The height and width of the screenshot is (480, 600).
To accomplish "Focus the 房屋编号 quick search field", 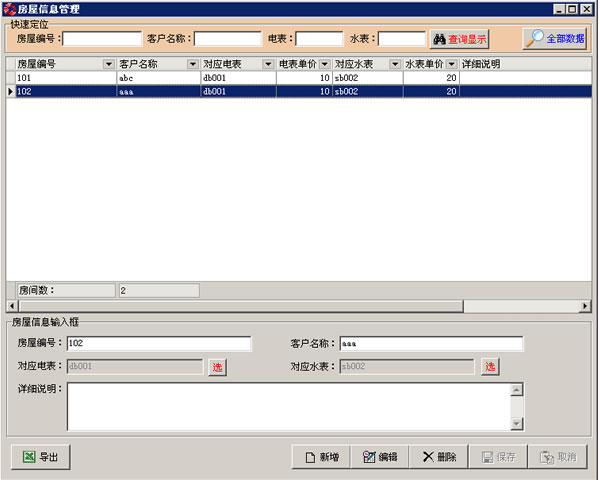I will point(102,39).
